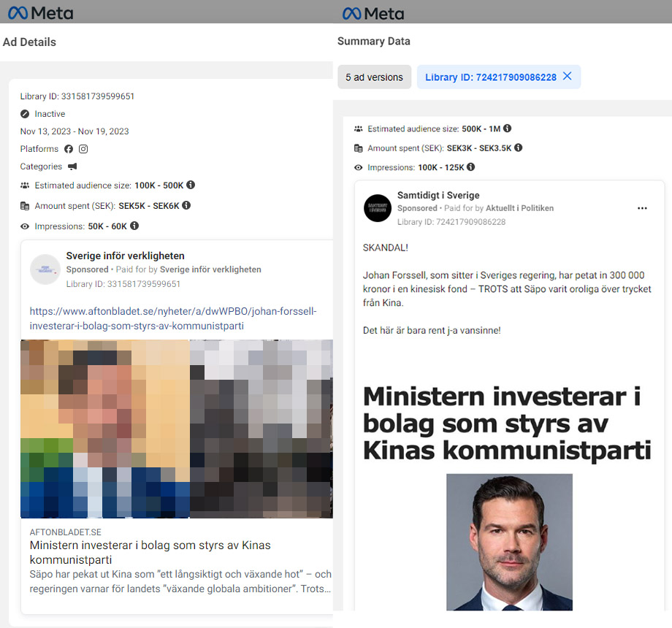Open Sverige inför verkligheten page name
Viewport: 672px width, 628px height.
pos(125,256)
